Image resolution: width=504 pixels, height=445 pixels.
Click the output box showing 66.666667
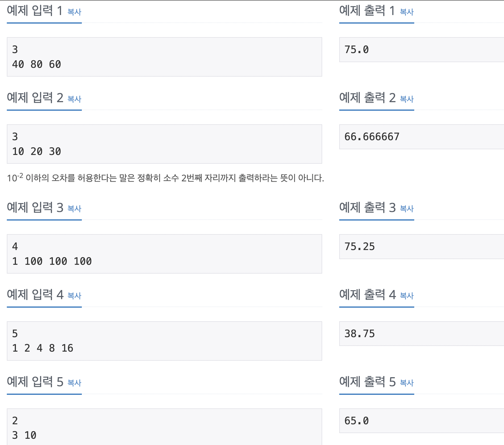tap(422, 137)
